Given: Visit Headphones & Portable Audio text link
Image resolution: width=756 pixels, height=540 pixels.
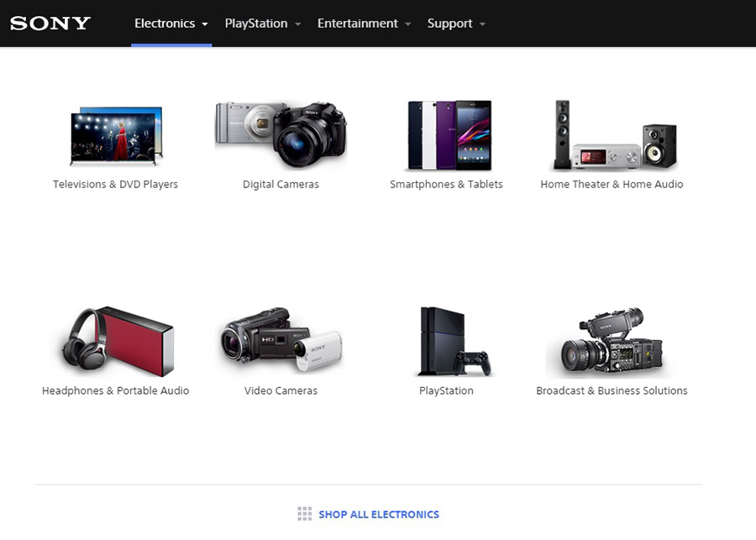Looking at the screenshot, I should tap(116, 391).
